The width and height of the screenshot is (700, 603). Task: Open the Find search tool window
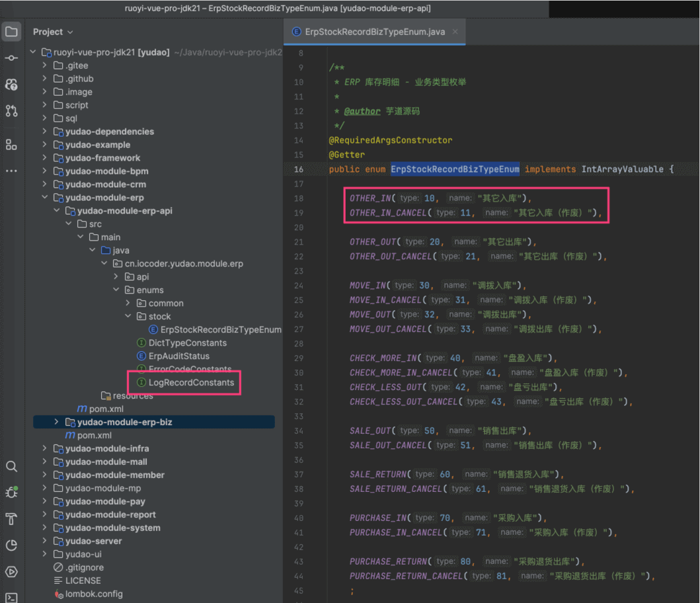(x=11, y=466)
